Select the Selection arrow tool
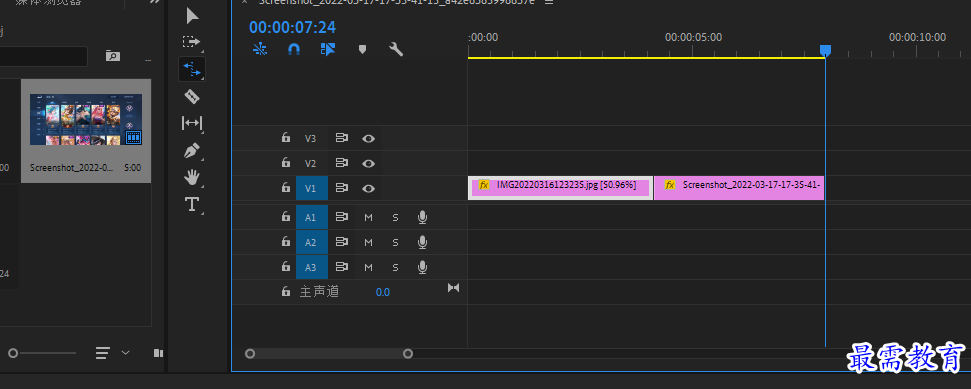 pos(193,16)
